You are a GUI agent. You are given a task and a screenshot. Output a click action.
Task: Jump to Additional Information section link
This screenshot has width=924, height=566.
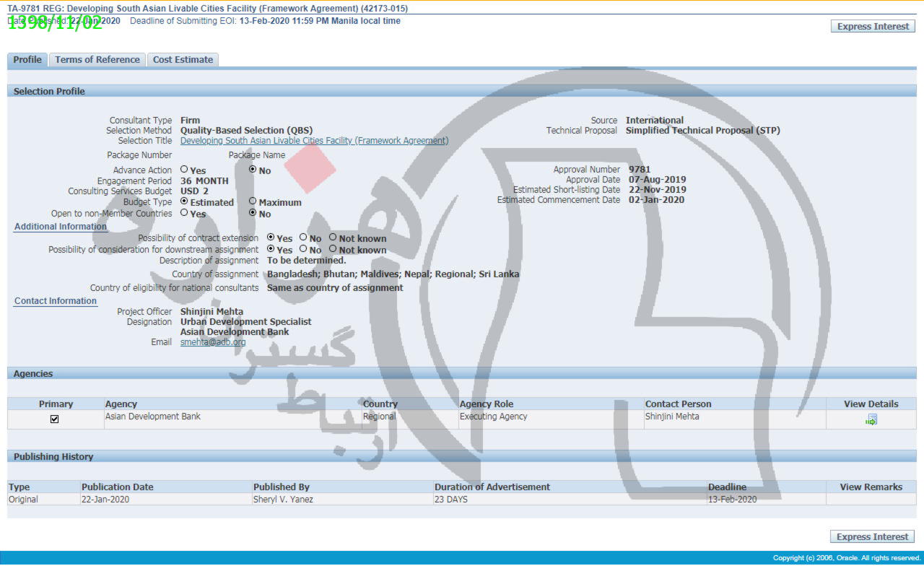click(61, 227)
